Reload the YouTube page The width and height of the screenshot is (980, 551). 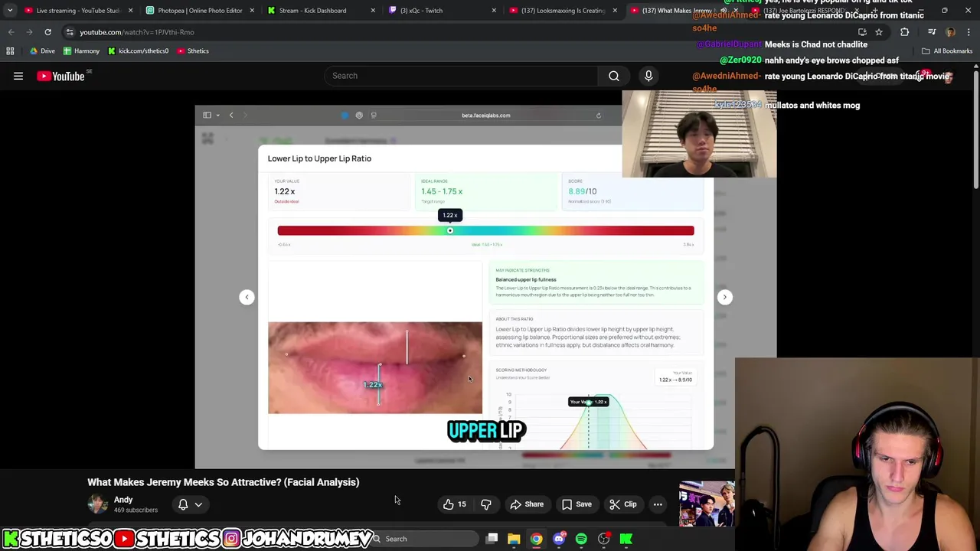[47, 32]
